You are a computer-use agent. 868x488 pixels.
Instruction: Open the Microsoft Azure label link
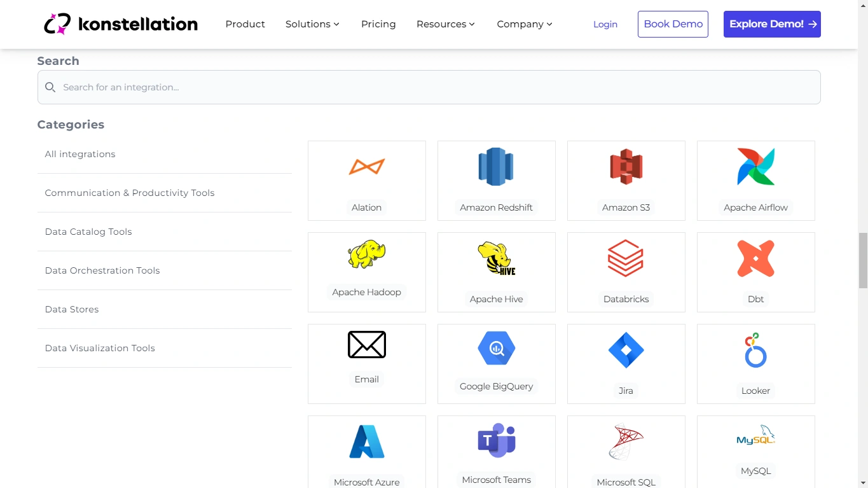(367, 482)
